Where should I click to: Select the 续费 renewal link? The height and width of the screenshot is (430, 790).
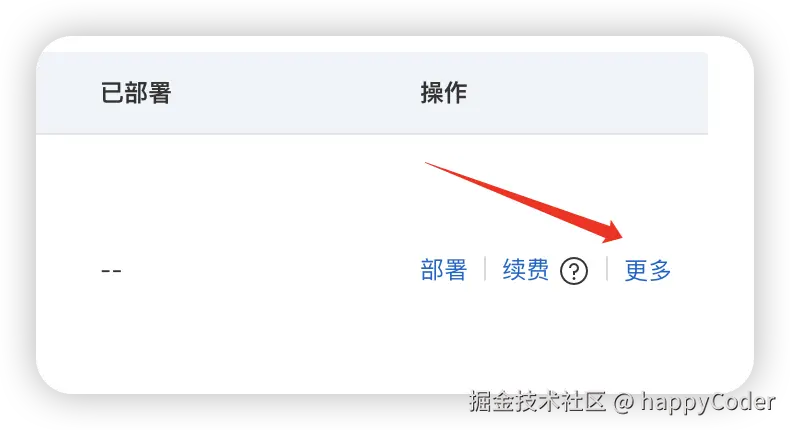[526, 270]
